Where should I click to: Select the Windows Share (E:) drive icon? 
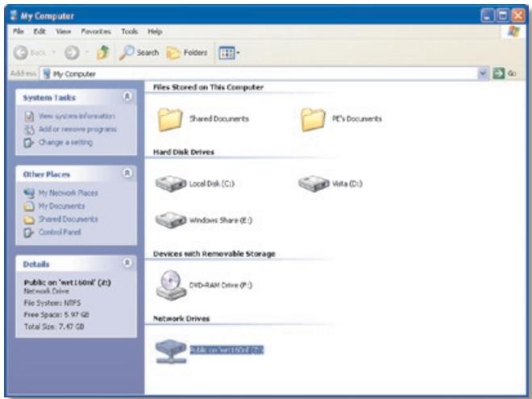[x=171, y=220]
